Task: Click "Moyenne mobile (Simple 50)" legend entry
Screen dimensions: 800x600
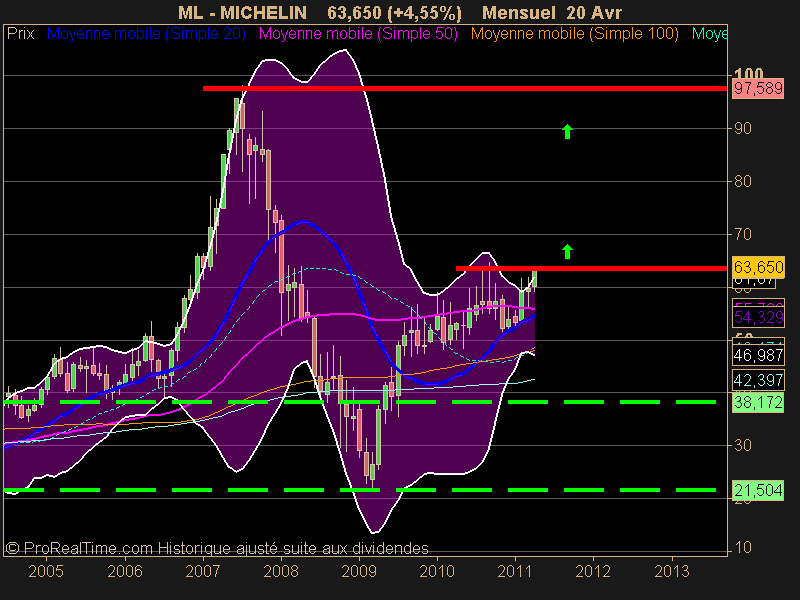Action: (x=358, y=34)
